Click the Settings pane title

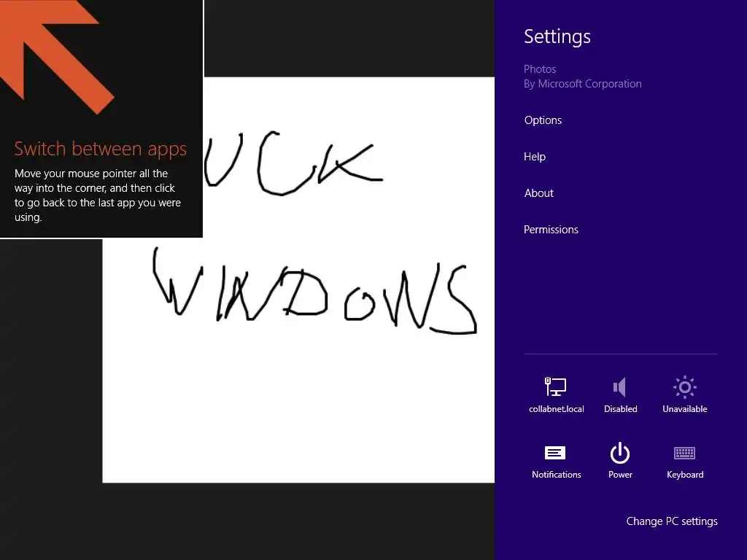[557, 36]
